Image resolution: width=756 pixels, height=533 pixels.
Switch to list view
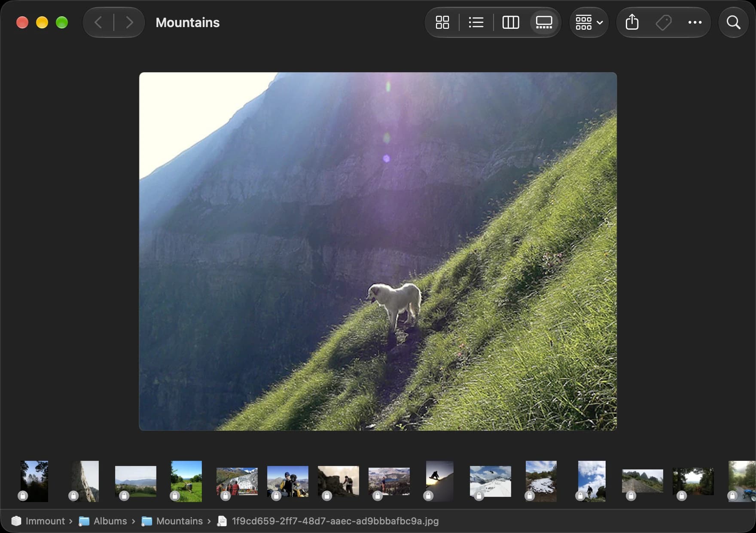(x=476, y=22)
